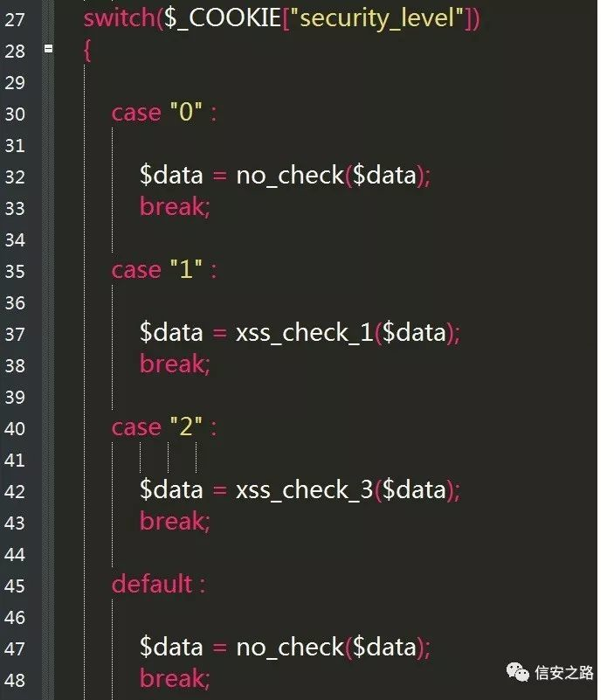The height and width of the screenshot is (700, 614).
Task: Place cursor on case "0" label
Action: click(x=164, y=112)
